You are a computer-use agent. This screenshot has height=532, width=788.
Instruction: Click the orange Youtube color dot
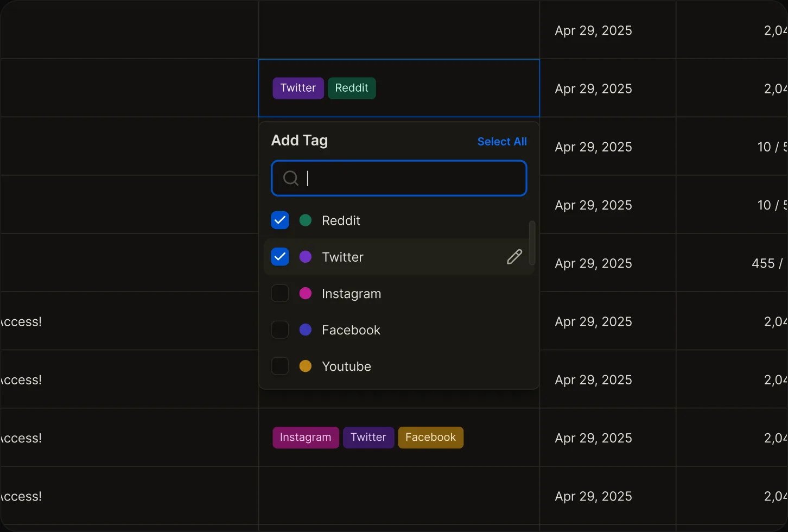click(x=306, y=366)
